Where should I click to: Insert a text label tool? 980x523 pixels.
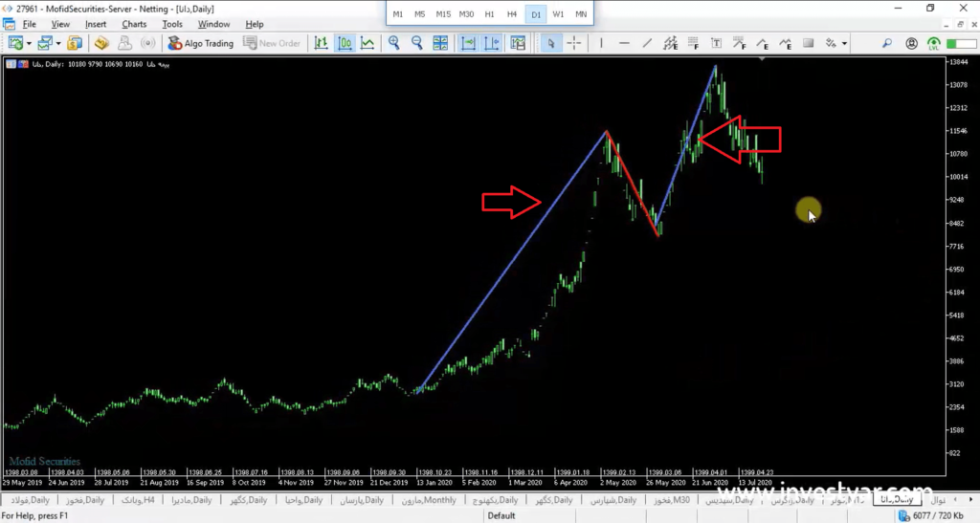point(716,43)
